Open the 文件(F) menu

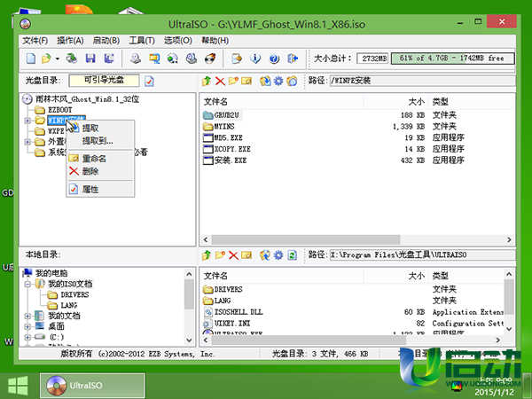(x=35, y=41)
